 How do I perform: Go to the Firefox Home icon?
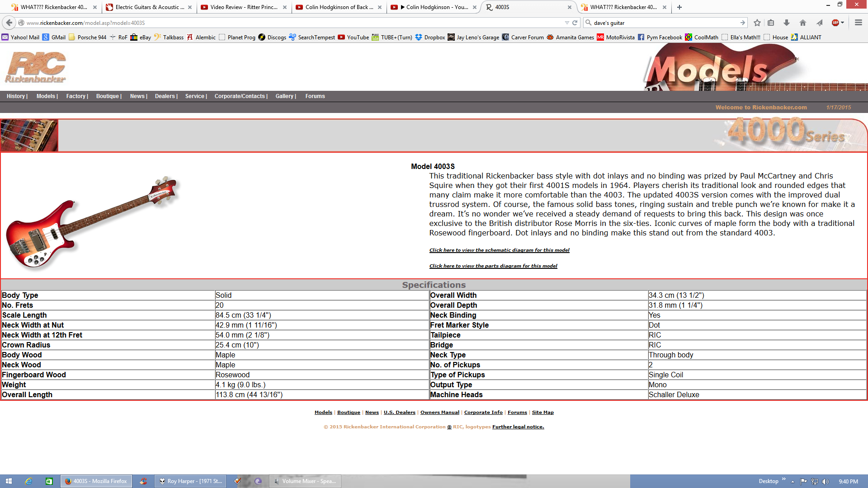[803, 23]
